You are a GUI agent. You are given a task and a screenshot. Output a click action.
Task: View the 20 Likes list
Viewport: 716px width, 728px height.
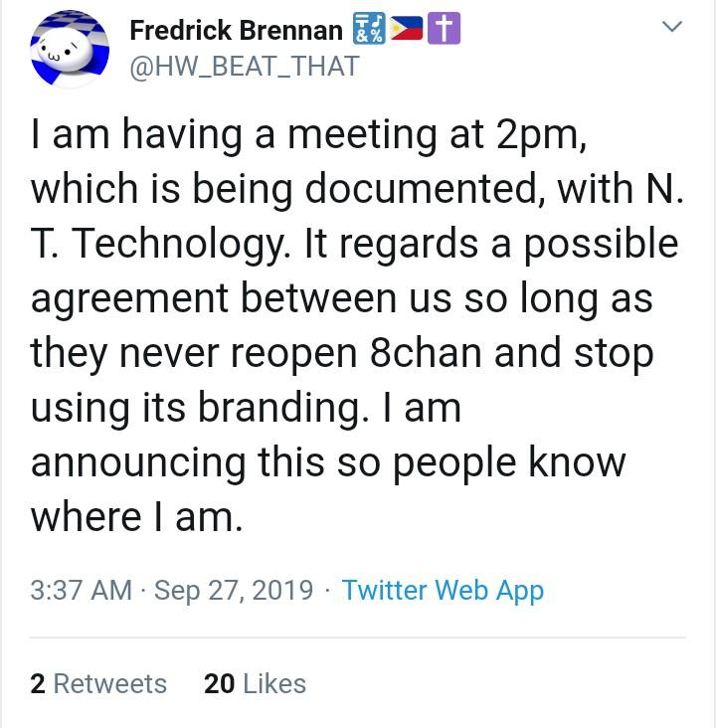tap(255, 684)
